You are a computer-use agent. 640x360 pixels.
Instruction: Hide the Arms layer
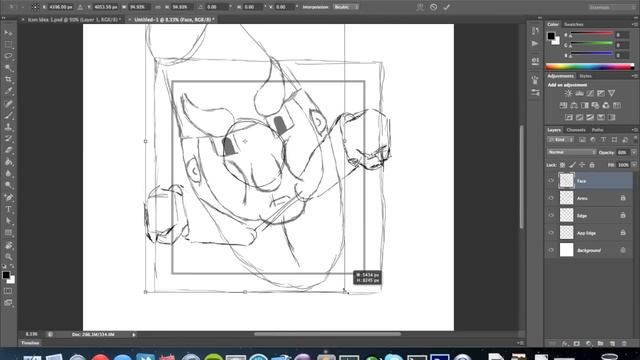551,198
